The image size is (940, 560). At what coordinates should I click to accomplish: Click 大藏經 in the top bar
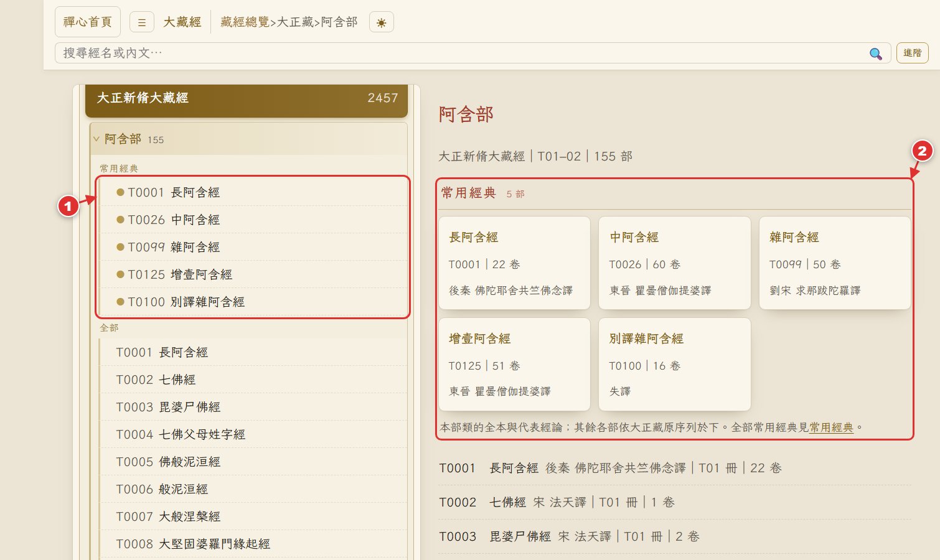click(182, 22)
